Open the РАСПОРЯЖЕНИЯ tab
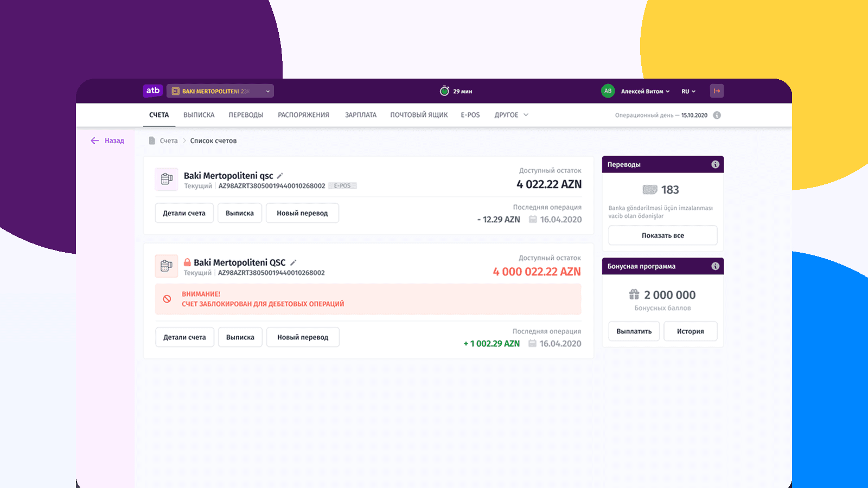This screenshot has height=488, width=868. tap(303, 115)
